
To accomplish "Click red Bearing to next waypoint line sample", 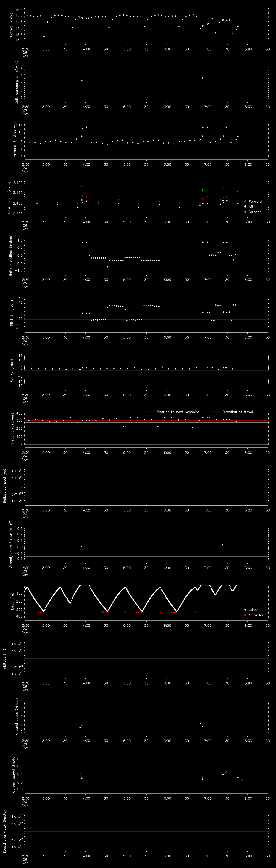I will [150, 412].
